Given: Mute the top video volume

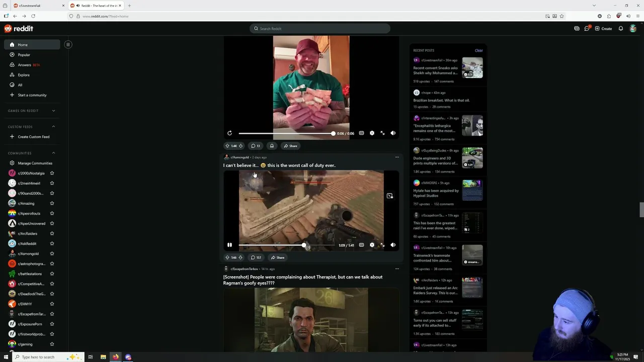Looking at the screenshot, I should pyautogui.click(x=393, y=133).
